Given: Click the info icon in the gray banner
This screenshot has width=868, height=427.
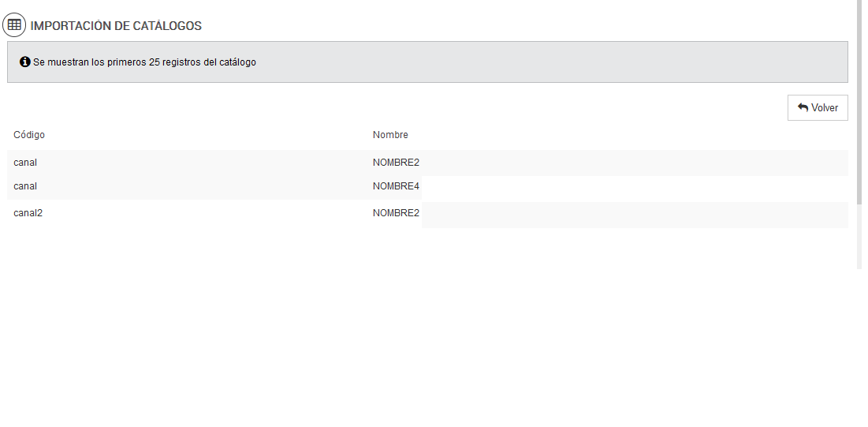Looking at the screenshot, I should tap(25, 62).
